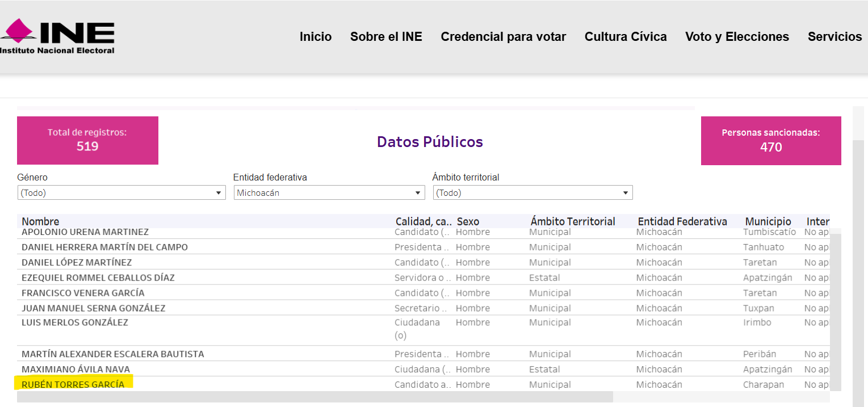Expand the Entidad federativa dropdown showing Michoacán
Viewport: 868px width, 407px height.
[329, 193]
